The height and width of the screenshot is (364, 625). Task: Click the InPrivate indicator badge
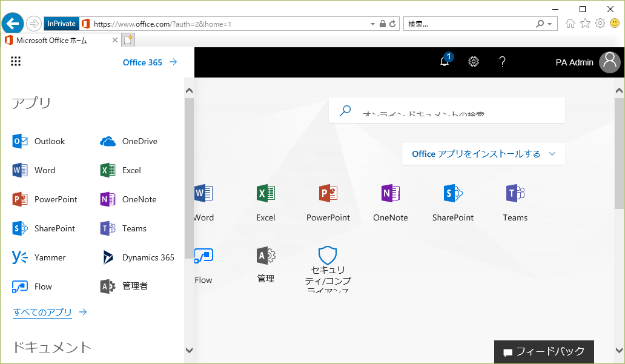point(61,24)
